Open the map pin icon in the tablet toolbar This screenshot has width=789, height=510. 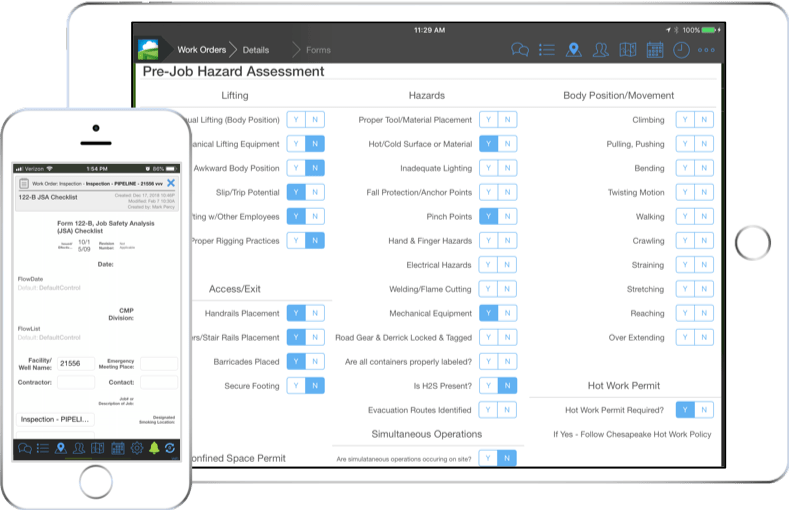click(574, 50)
